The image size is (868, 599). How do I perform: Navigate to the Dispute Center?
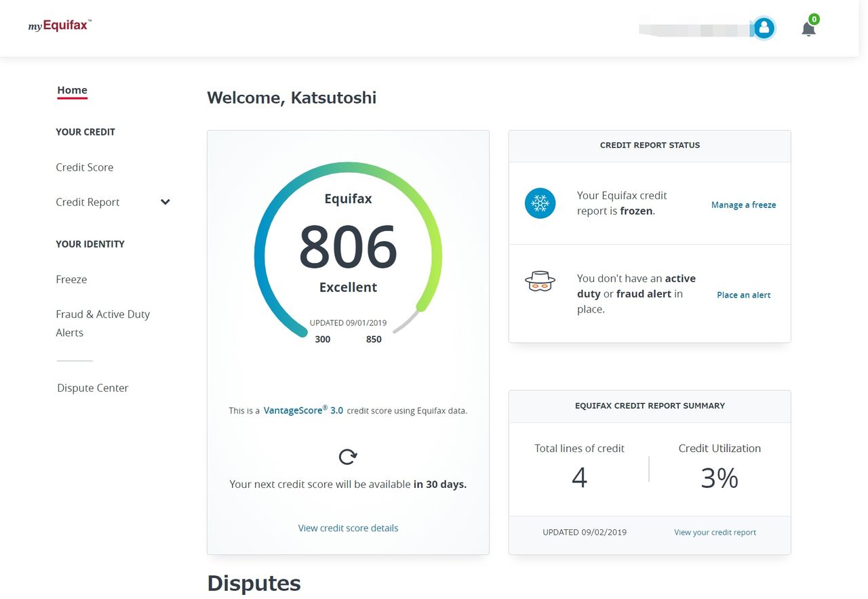(x=93, y=388)
